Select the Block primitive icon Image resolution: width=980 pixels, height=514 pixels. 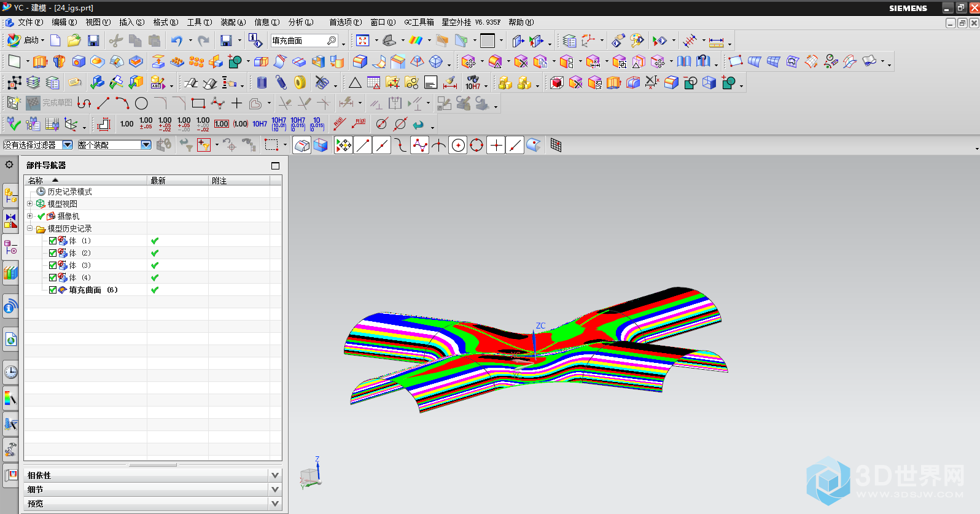pyautogui.click(x=79, y=61)
